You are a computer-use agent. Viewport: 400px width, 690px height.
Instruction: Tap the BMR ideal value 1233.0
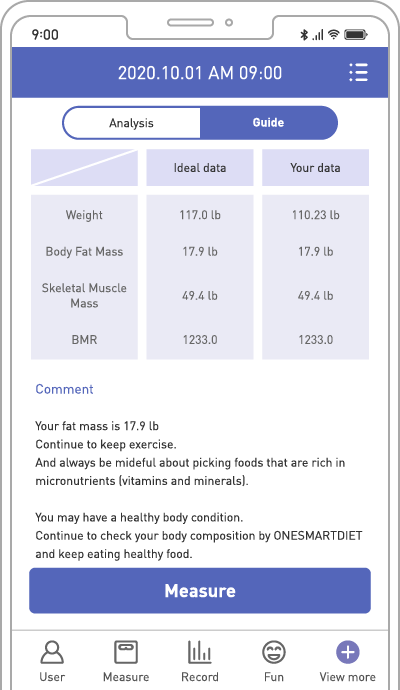pos(200,340)
